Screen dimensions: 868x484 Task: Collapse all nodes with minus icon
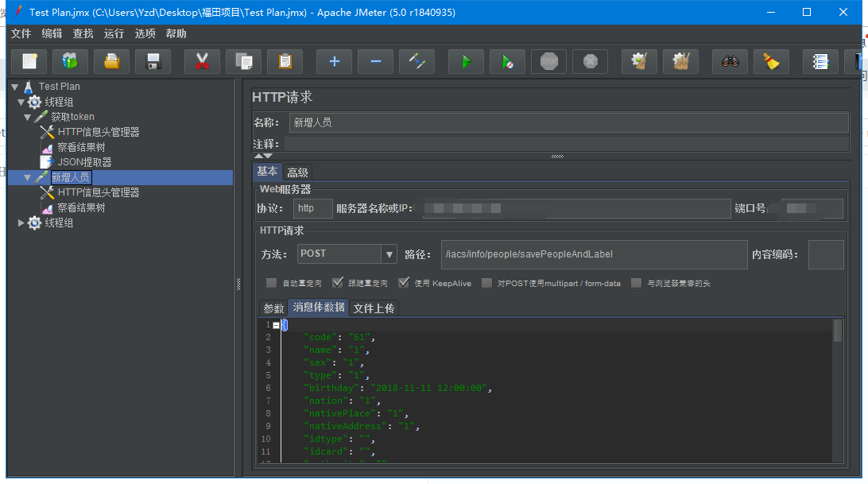click(x=375, y=61)
